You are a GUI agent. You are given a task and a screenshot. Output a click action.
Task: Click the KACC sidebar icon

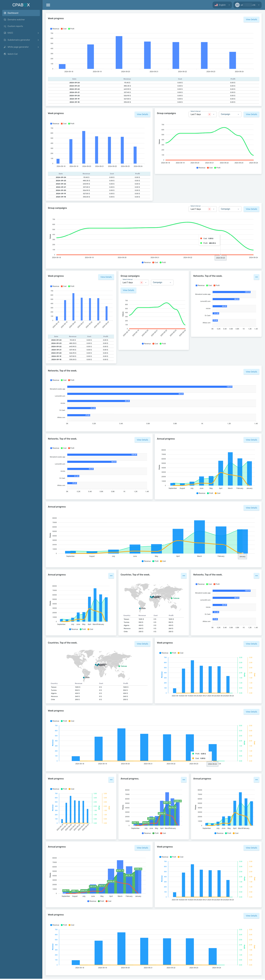(x=5, y=33)
